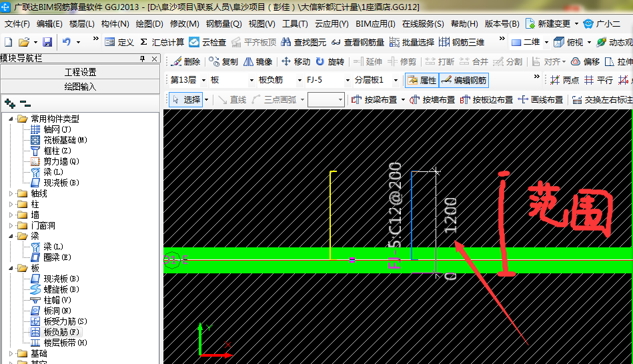Open the 文件(F) menu
This screenshot has width=633, height=364.
tap(17, 24)
